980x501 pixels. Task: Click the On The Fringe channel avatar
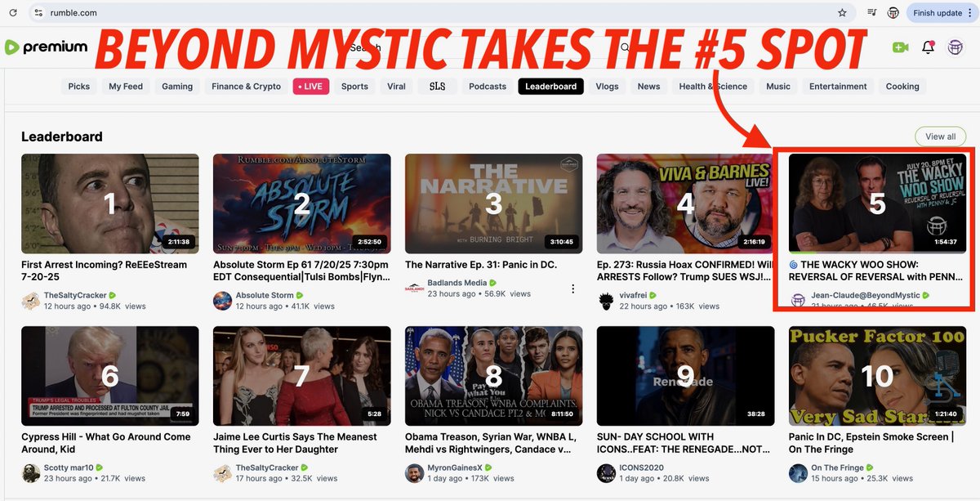pos(798,473)
